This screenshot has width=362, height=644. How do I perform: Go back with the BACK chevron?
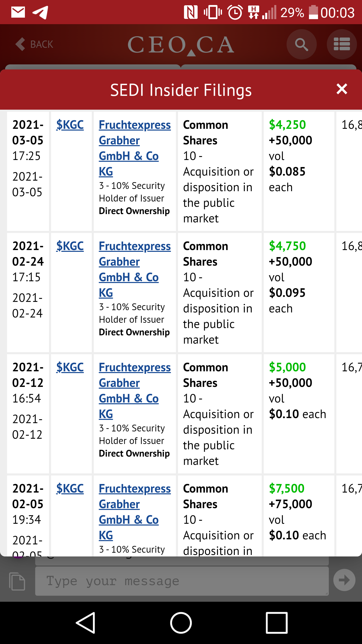(x=34, y=44)
